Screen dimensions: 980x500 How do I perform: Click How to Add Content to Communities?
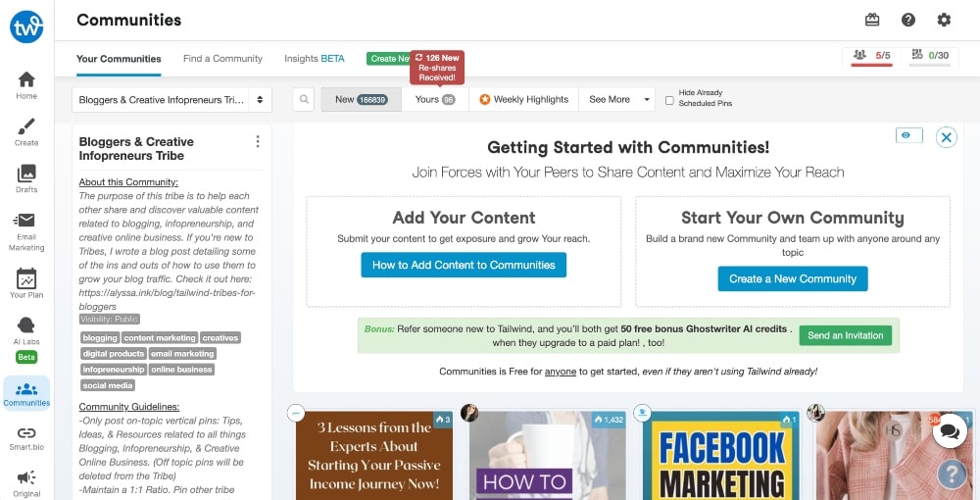tap(464, 265)
